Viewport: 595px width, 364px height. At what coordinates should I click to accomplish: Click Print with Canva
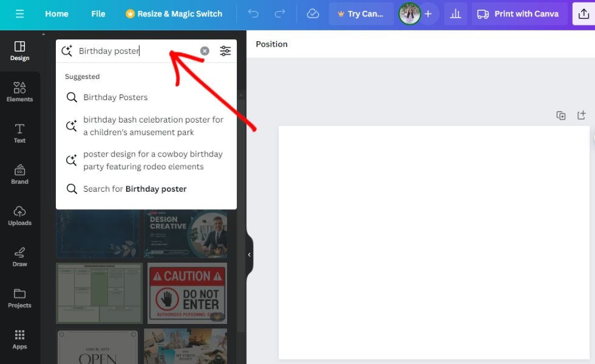518,14
